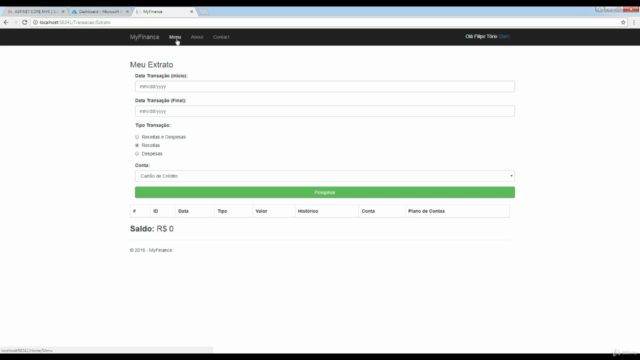Open the Menu navigation item
Image resolution: width=640 pixels, height=360 pixels.
point(175,37)
